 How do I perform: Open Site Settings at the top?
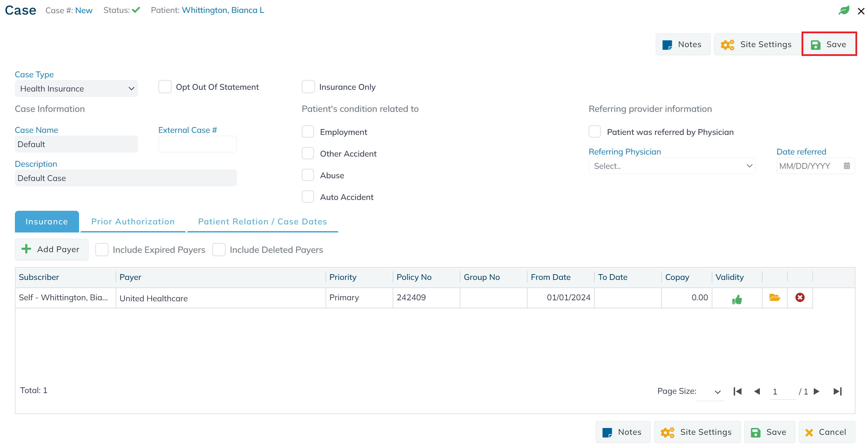click(x=757, y=44)
